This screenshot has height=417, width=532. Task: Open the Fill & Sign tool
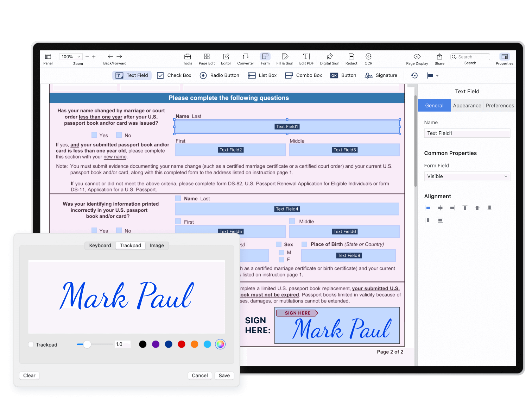click(x=285, y=57)
